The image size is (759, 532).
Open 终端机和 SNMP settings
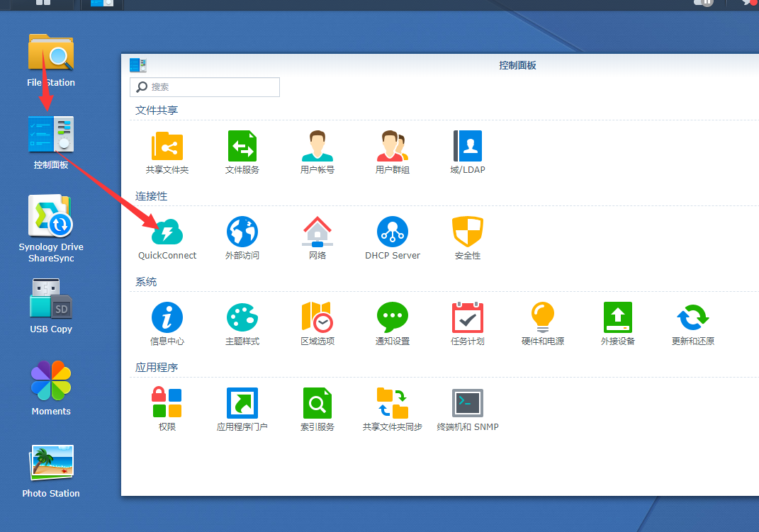click(x=468, y=409)
